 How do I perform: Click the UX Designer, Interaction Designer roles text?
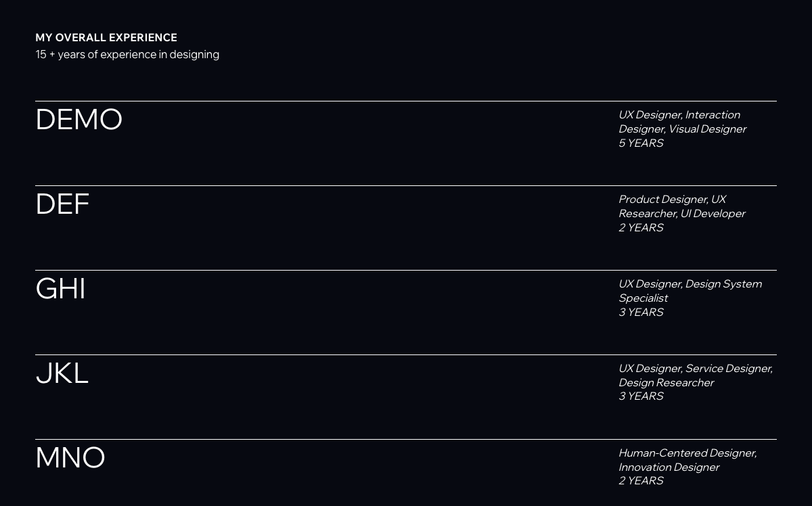pyautogui.click(x=682, y=122)
